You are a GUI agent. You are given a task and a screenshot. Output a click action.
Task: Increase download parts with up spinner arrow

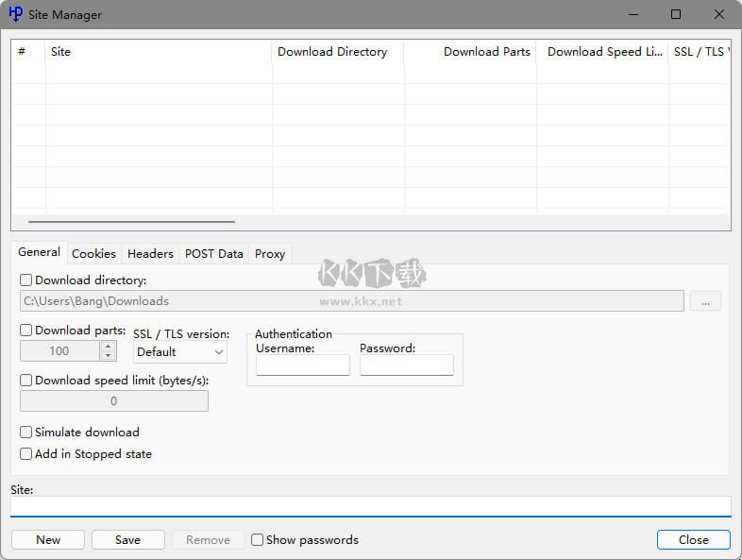pos(108,346)
